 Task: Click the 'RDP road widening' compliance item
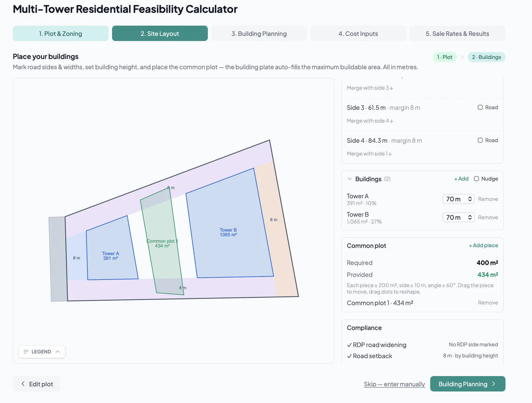[x=377, y=345]
